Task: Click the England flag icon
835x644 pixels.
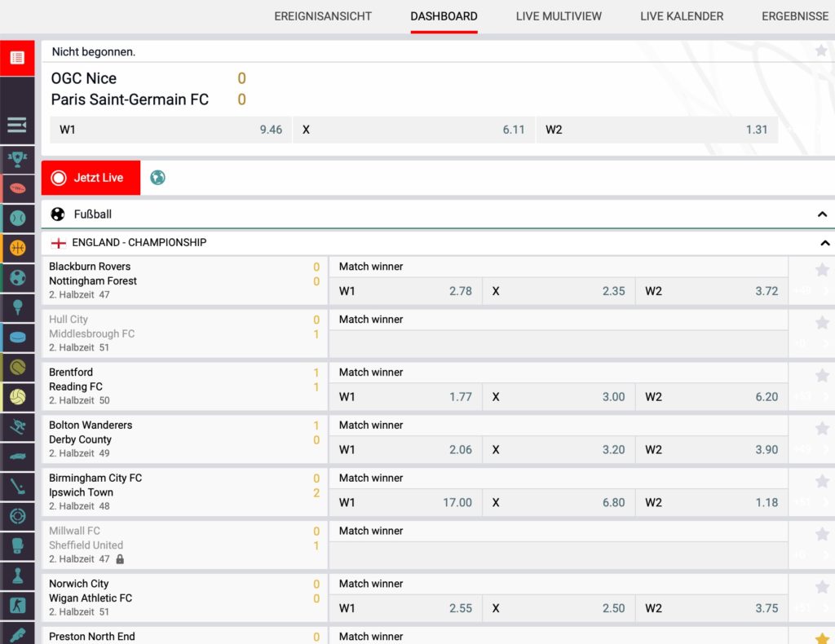Action: click(58, 243)
